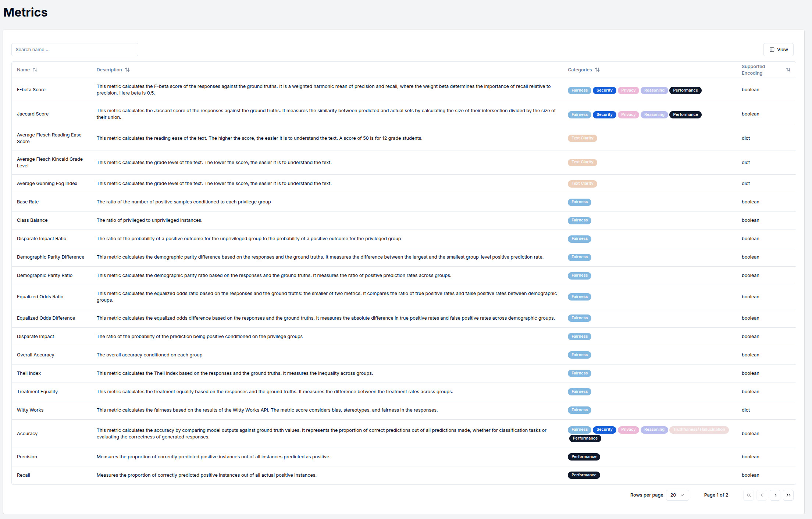This screenshot has width=812, height=519.
Task: Click the Reasoning badge on F-beta Score row
Action: 654,90
